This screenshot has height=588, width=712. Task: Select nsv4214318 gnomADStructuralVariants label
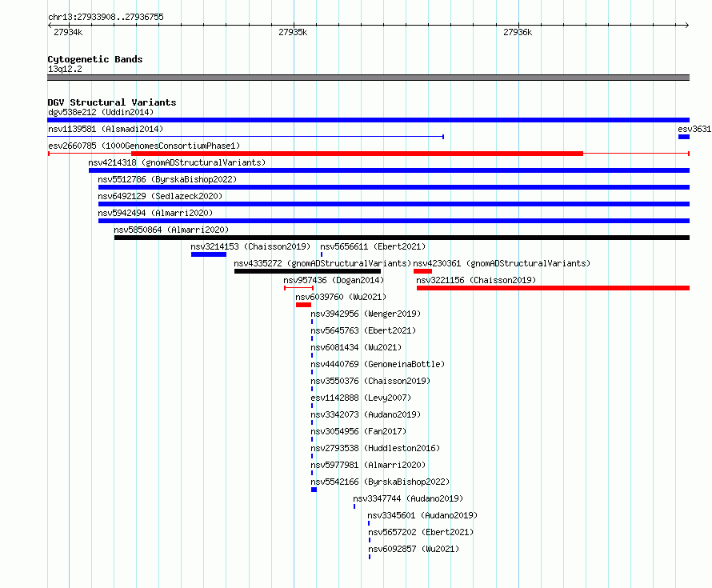point(177,162)
